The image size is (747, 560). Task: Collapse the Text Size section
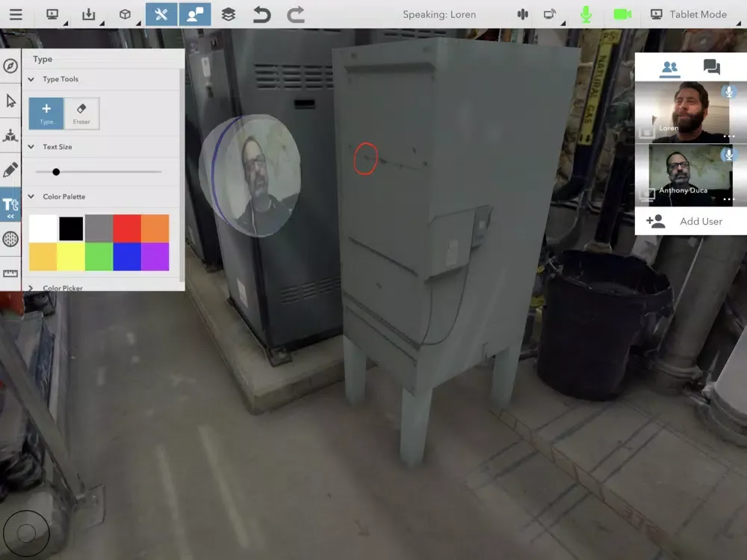(x=31, y=146)
